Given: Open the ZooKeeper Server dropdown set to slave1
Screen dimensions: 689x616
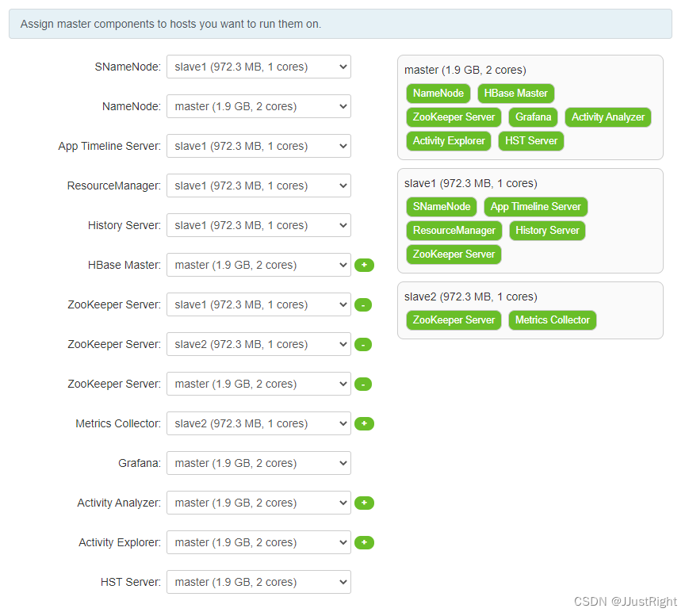Looking at the screenshot, I should pos(258,304).
